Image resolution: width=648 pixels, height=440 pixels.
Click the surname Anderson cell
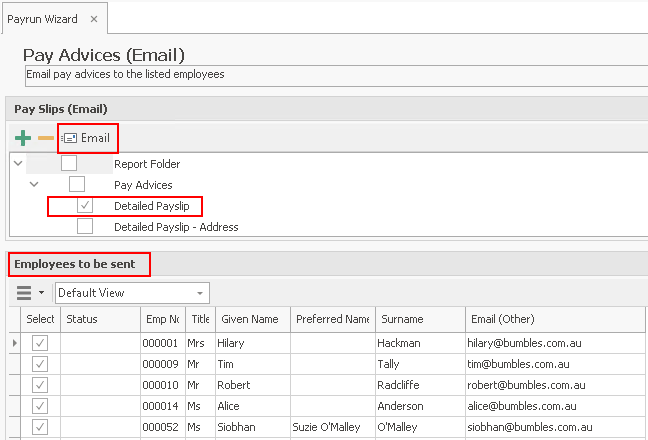[420, 406]
